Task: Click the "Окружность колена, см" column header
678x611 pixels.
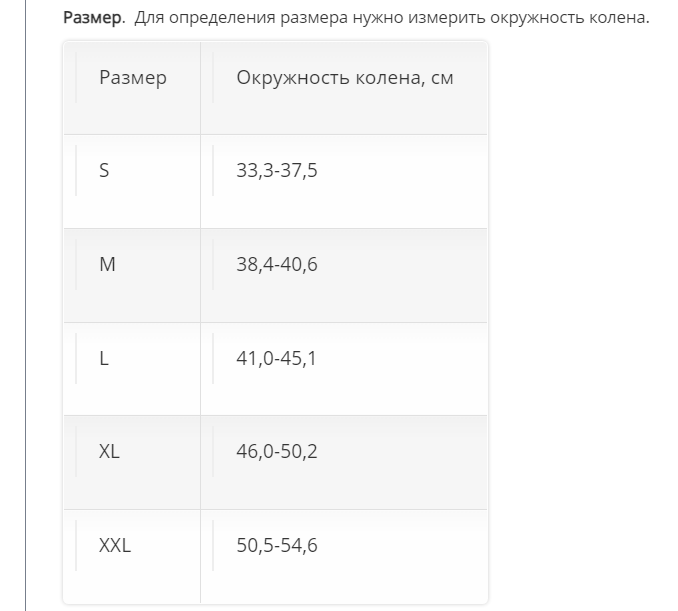Action: (x=345, y=78)
